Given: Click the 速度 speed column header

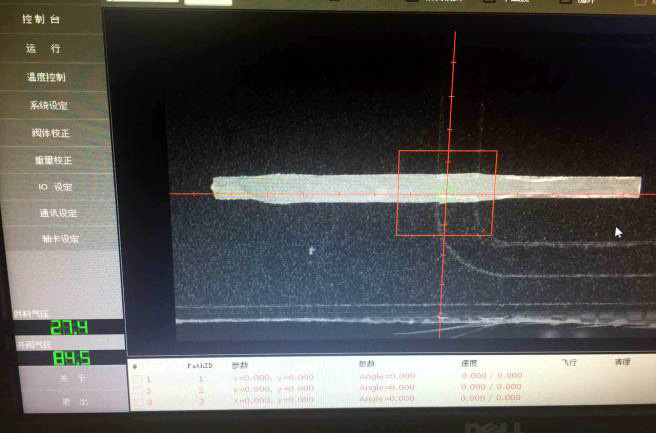Looking at the screenshot, I should (x=469, y=364).
